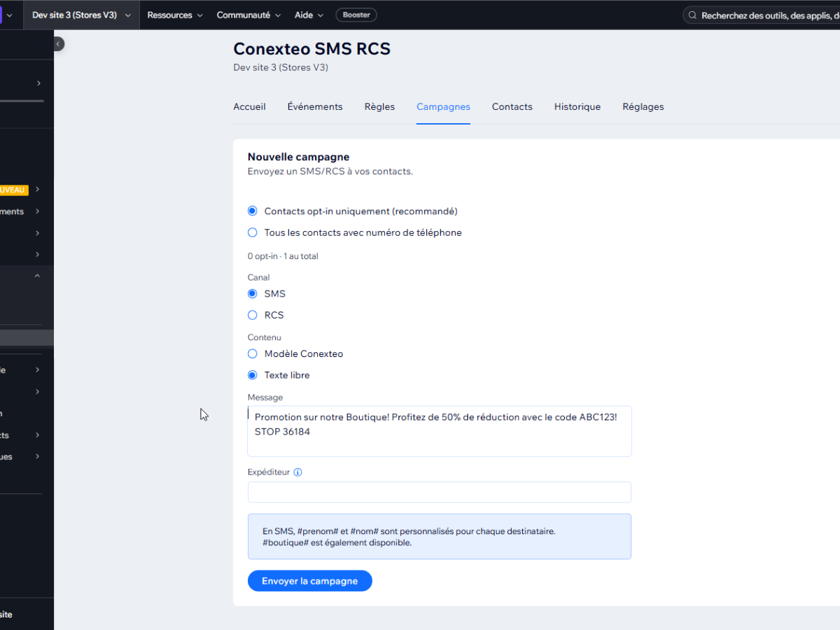Screen dimensions: 840x630
Task: Select Contacts opt-in uniquement radio
Action: pos(253,211)
